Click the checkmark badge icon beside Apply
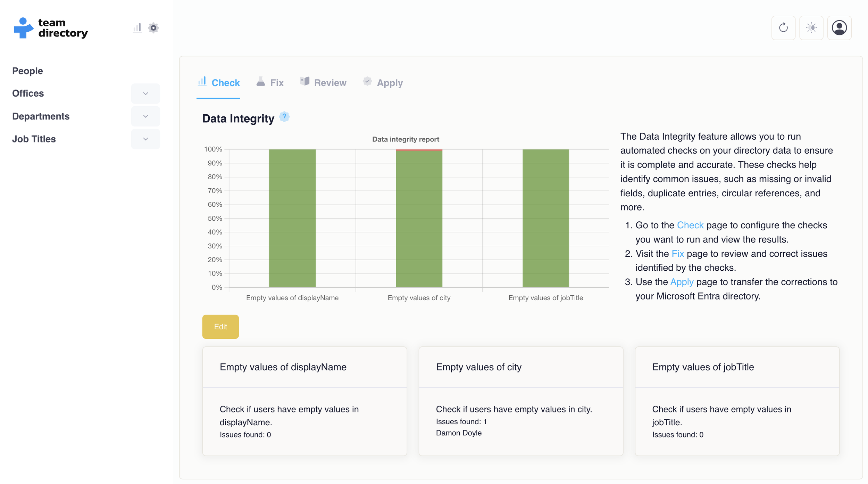Viewport: 868px width, 484px height. pyautogui.click(x=367, y=82)
